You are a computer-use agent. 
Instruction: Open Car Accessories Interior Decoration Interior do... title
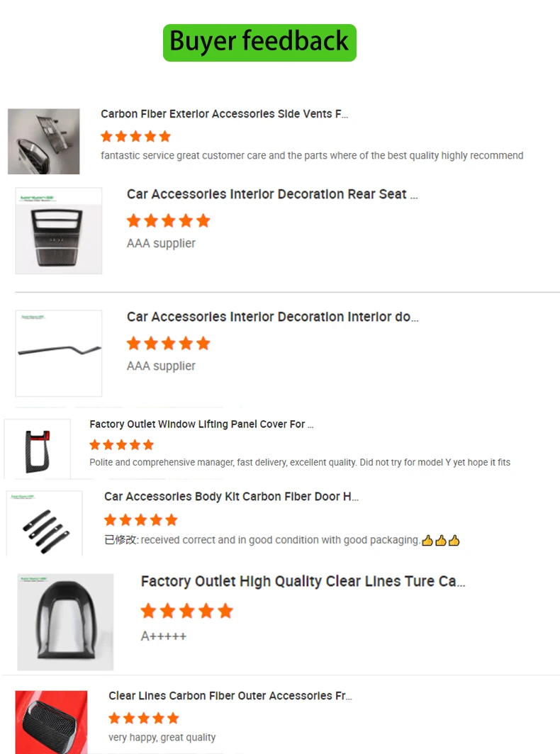click(x=273, y=317)
